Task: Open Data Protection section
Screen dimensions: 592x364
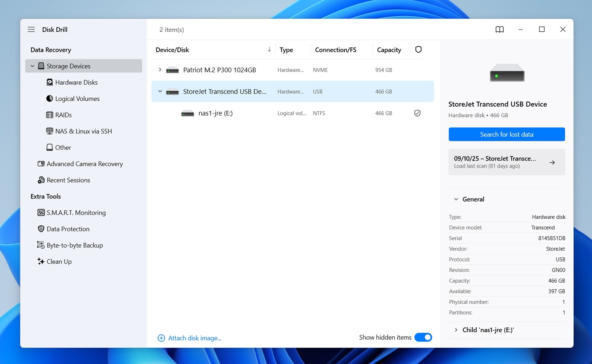Action: click(x=68, y=229)
